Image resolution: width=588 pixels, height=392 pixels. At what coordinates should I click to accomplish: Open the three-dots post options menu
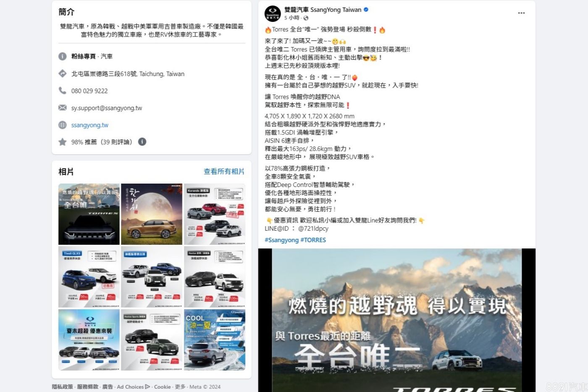click(x=521, y=13)
